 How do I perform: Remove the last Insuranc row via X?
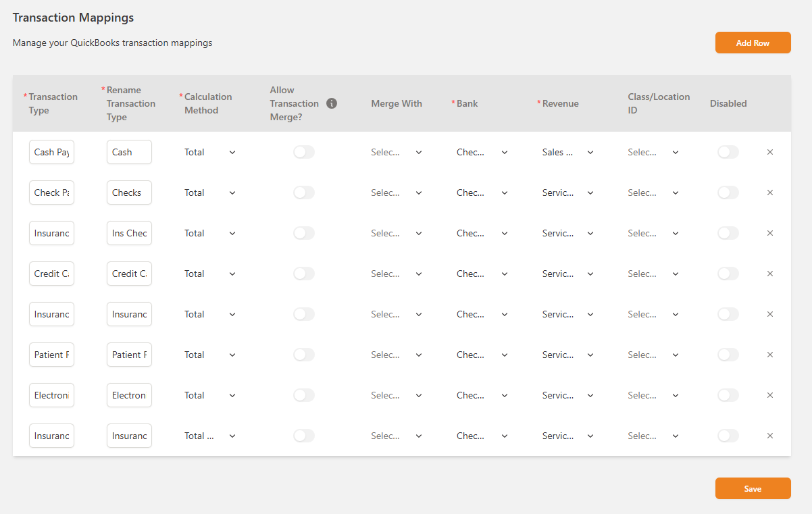point(769,436)
